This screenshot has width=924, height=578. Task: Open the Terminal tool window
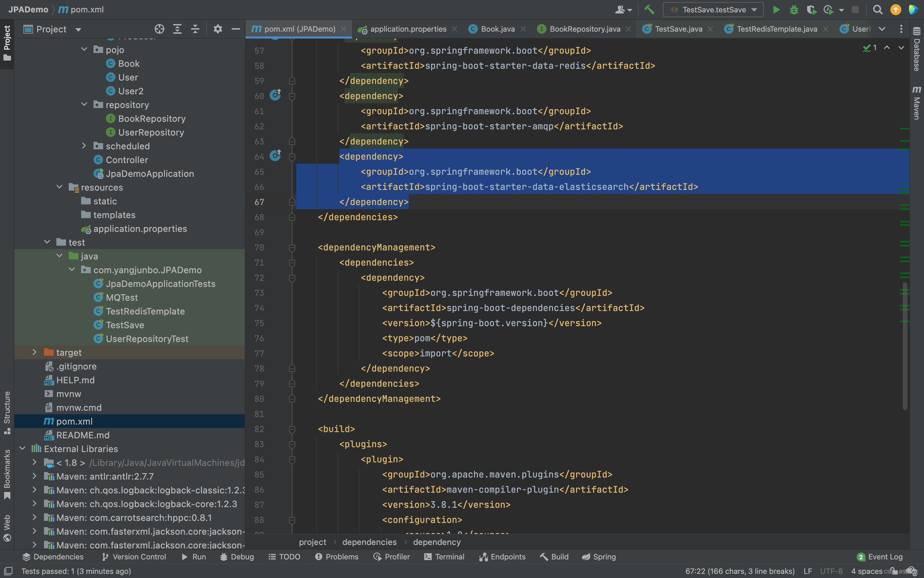[x=444, y=557]
